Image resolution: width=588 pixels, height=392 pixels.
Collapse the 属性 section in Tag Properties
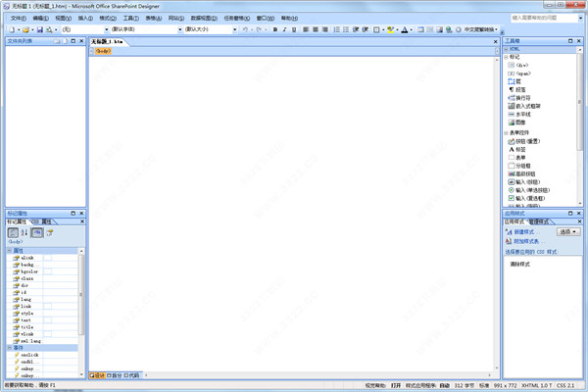pyautogui.click(x=10, y=251)
